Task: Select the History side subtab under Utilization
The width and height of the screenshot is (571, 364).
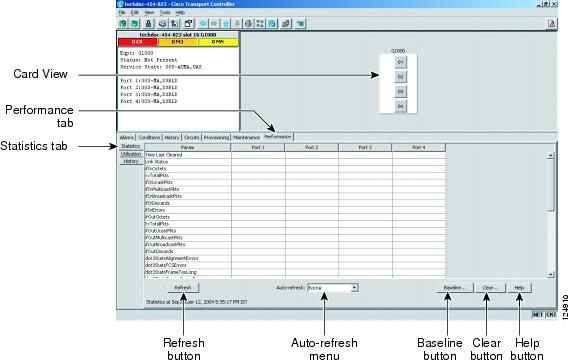Action: (x=131, y=161)
